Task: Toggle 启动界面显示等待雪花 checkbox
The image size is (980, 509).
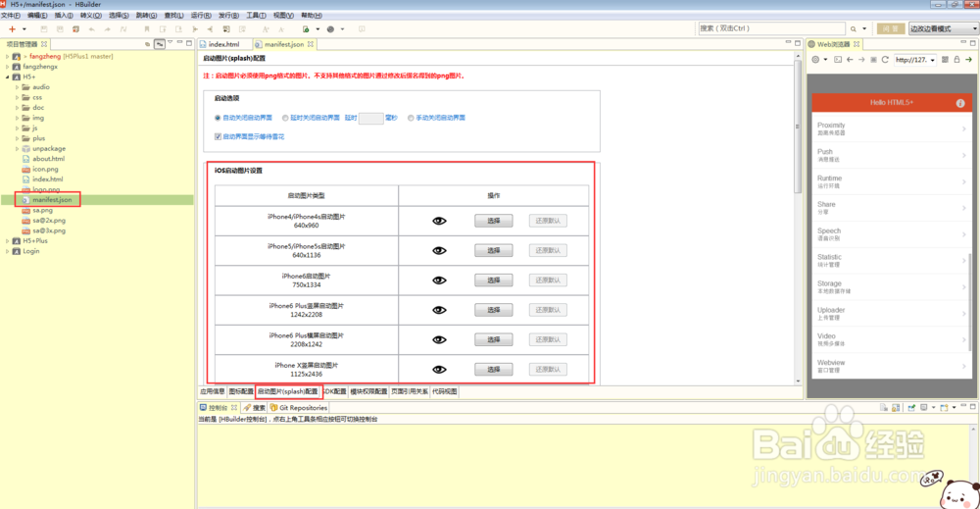Action: [218, 136]
